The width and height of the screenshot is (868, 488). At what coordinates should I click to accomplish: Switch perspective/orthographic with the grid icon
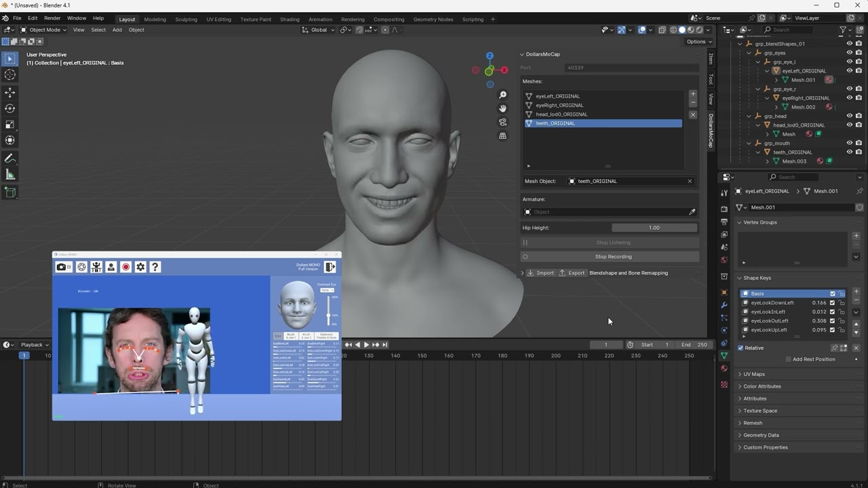coord(502,136)
